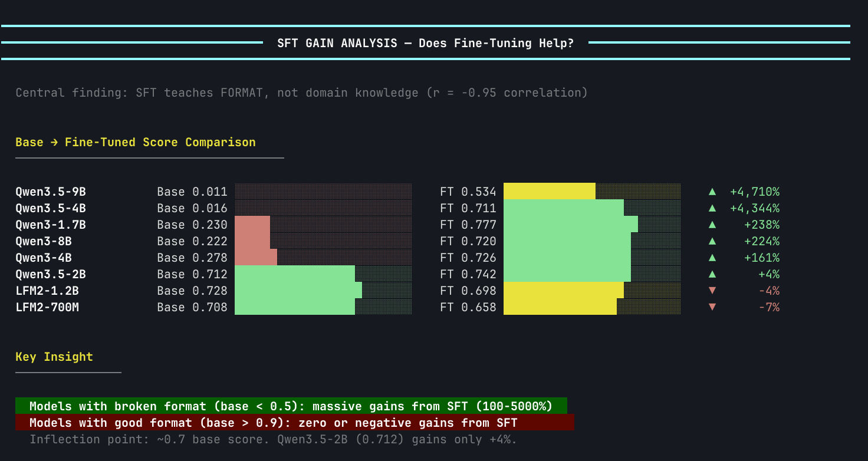The image size is (868, 461).
Task: Click the "Base 0.016" score value
Action: click(x=192, y=208)
